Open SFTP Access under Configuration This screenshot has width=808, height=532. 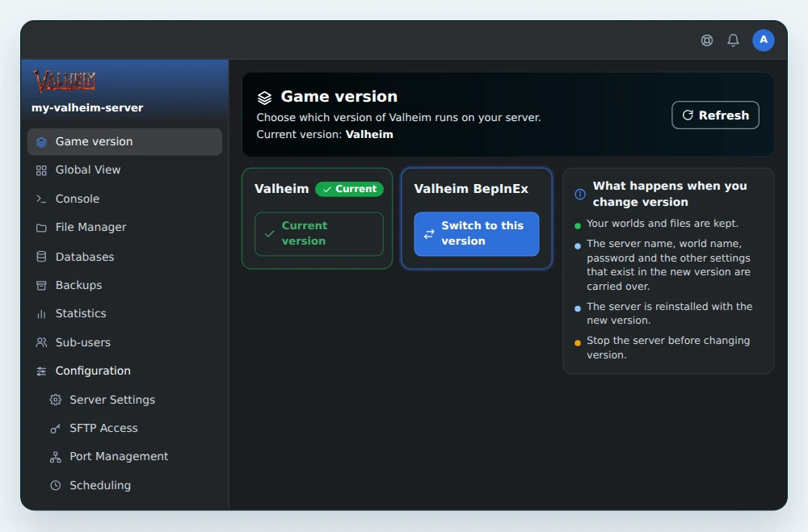[x=132, y=428]
